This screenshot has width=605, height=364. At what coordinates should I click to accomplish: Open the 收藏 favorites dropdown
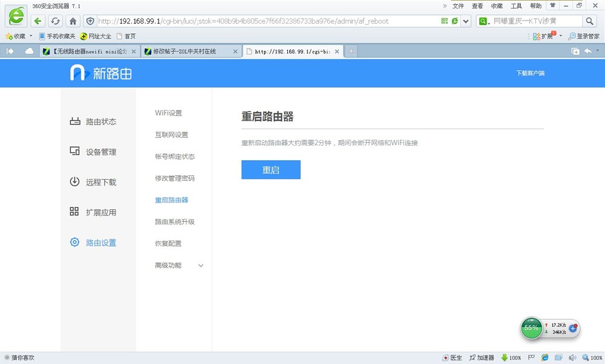click(19, 36)
